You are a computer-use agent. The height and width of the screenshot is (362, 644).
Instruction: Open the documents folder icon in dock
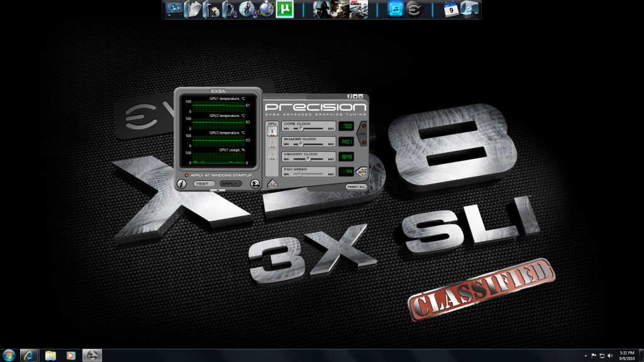point(192,9)
